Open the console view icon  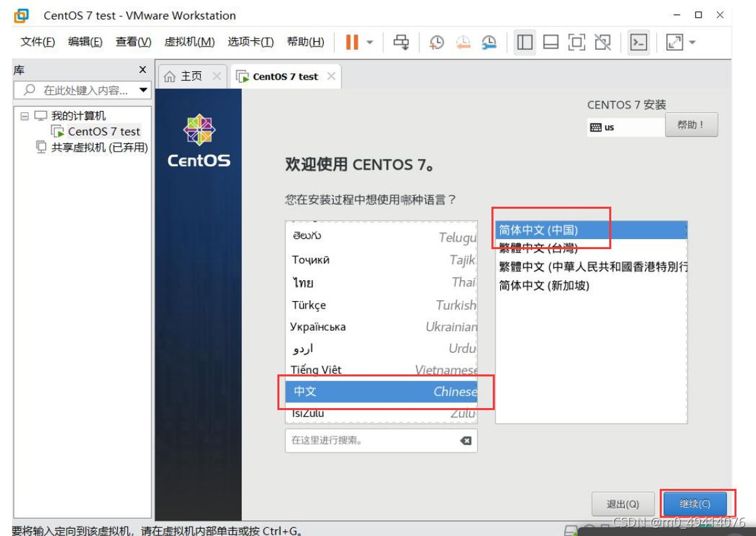[x=639, y=42]
